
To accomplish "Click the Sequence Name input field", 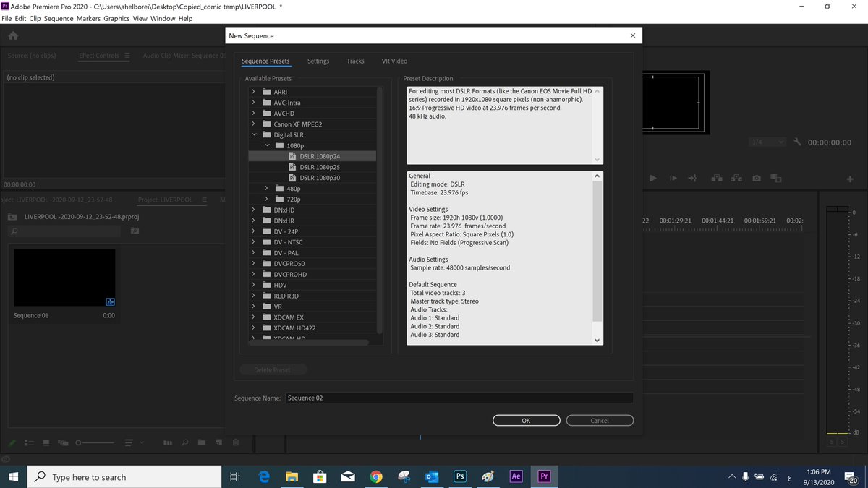I will click(x=459, y=398).
